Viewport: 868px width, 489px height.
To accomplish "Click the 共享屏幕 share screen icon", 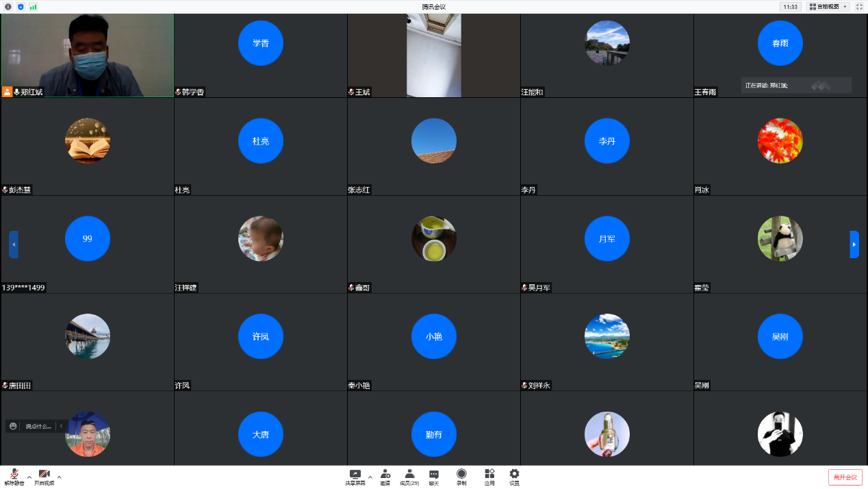I will (355, 477).
